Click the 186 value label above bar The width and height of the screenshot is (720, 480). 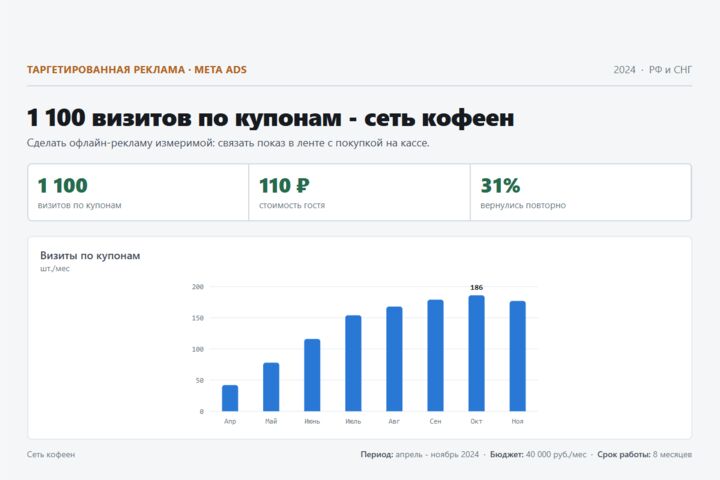477,288
